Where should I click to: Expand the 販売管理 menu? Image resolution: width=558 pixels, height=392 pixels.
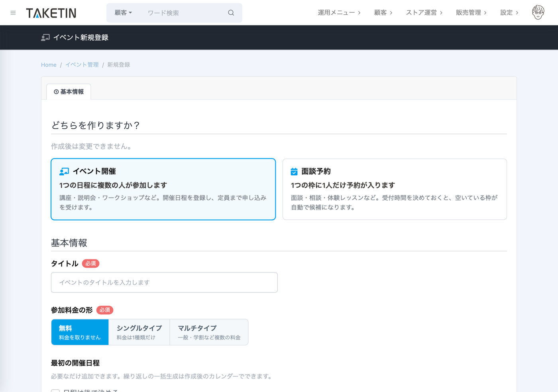coord(472,13)
